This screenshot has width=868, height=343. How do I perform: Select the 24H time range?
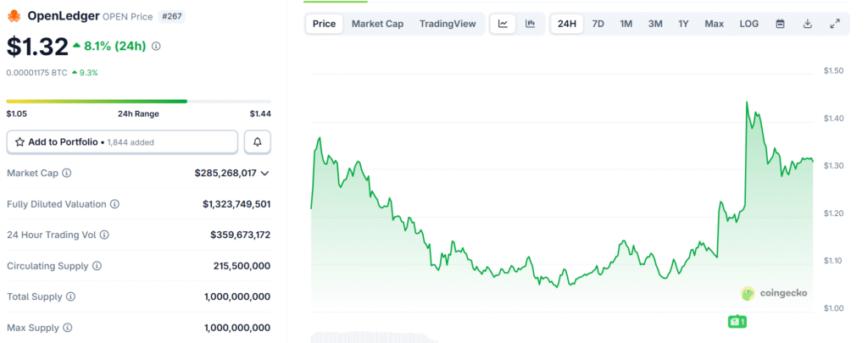click(566, 24)
